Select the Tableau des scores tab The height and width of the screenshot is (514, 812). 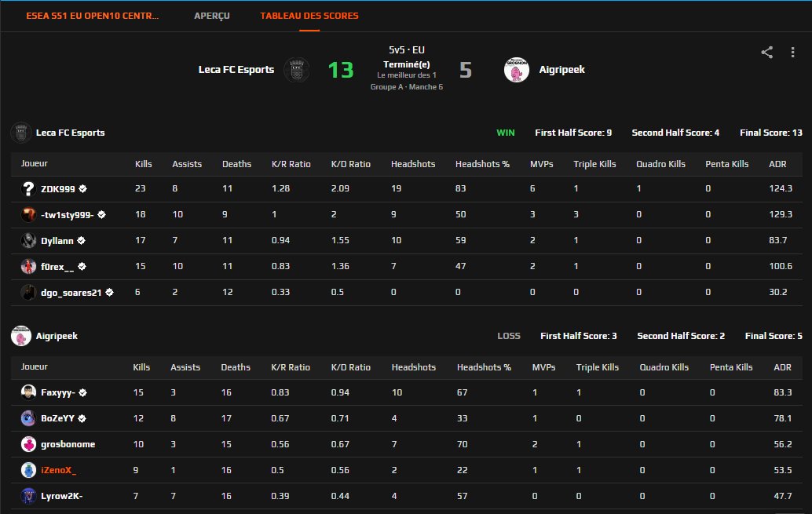pyautogui.click(x=309, y=16)
